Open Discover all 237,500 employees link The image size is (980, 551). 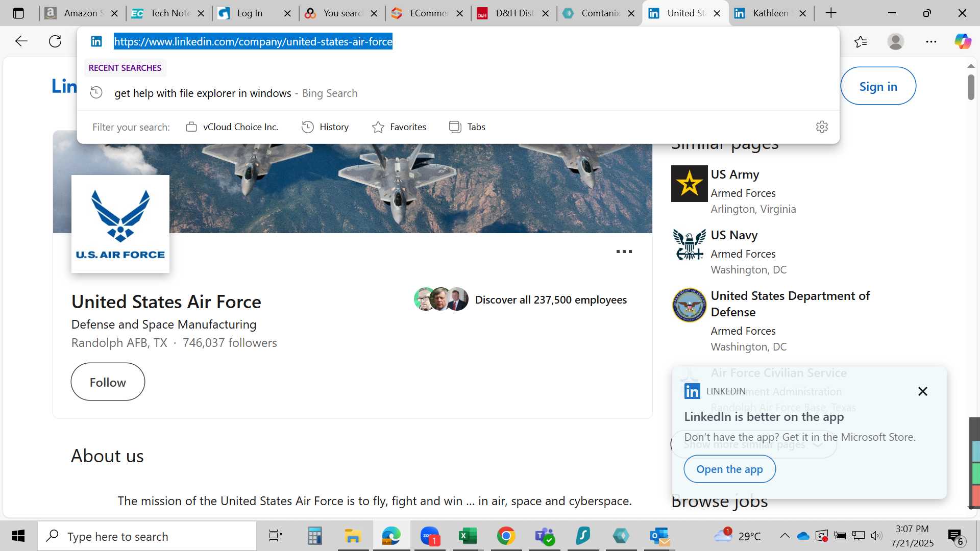pos(551,300)
